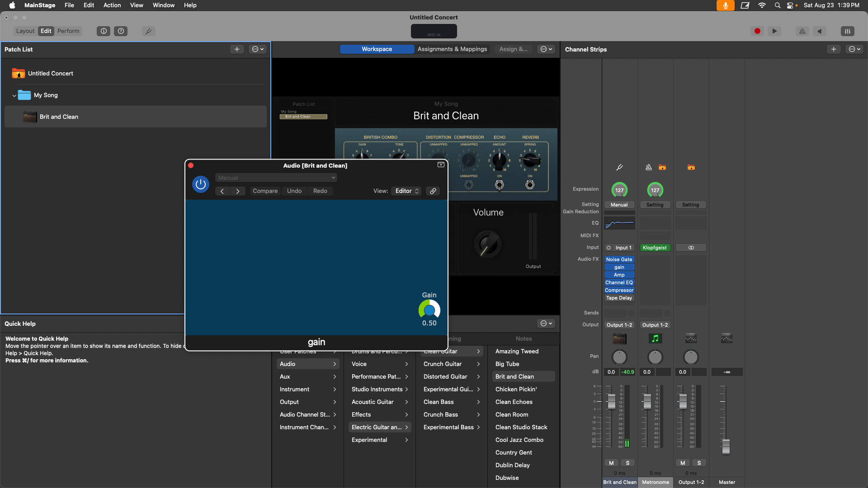Switch to the Workspace tab
This screenshot has width=868, height=488.
coord(377,49)
